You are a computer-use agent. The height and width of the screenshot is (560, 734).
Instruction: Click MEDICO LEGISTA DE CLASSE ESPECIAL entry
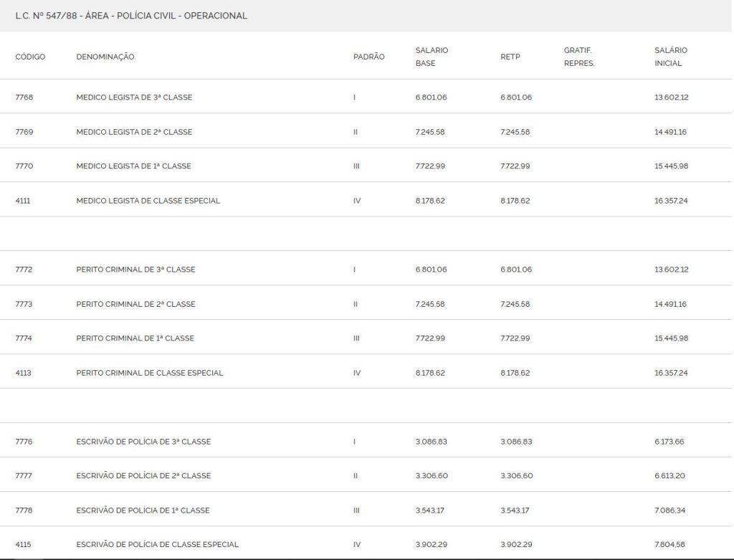point(148,201)
